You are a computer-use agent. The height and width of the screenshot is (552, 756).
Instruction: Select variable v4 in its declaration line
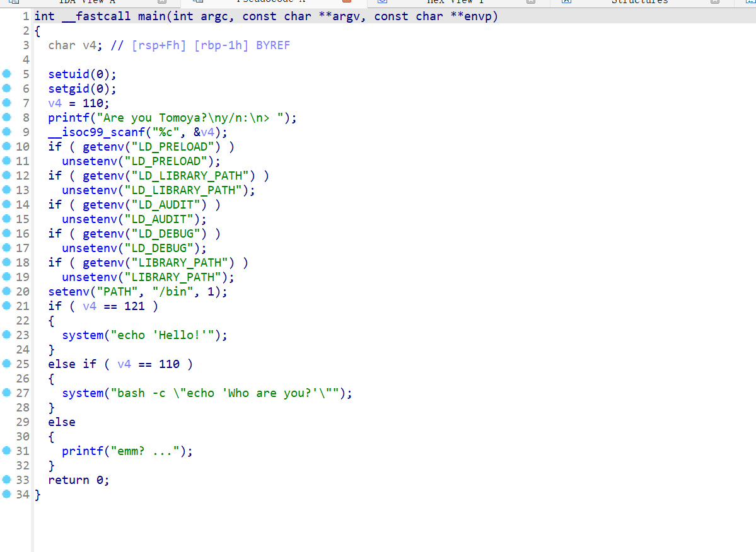[90, 45]
